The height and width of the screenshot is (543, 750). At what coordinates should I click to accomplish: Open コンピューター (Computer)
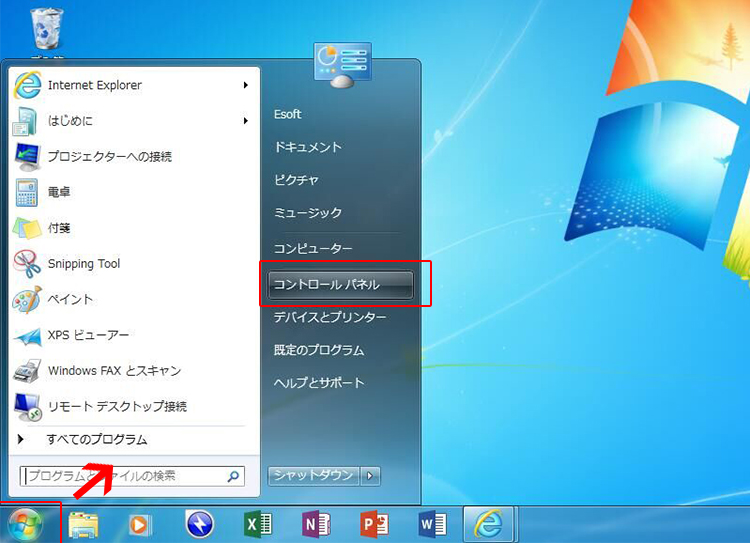coord(313,248)
